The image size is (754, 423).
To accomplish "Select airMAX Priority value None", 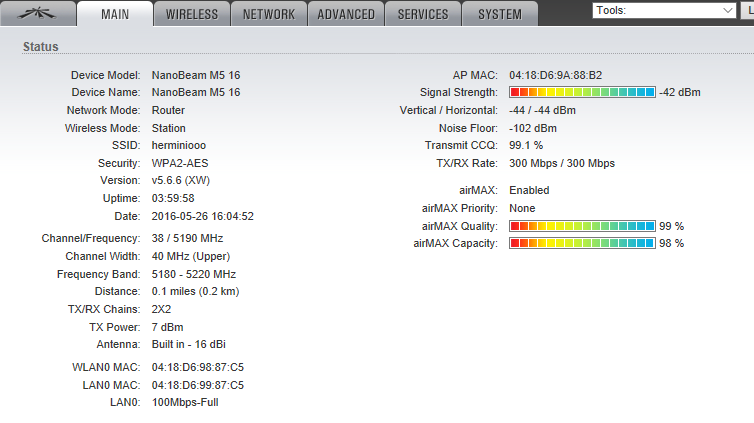I will [x=522, y=208].
